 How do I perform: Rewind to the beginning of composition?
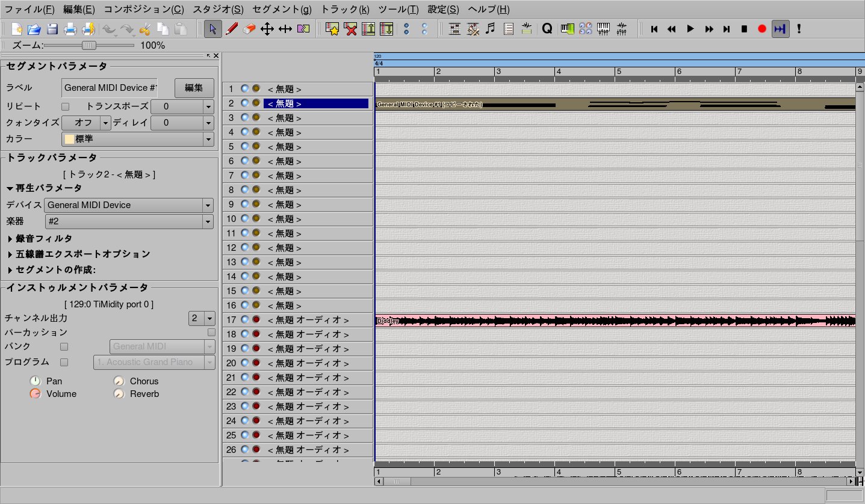(x=654, y=28)
